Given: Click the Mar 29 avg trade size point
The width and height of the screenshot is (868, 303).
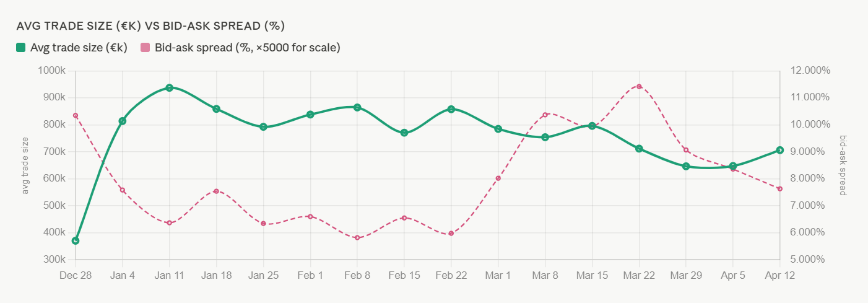Looking at the screenshot, I should pyautogui.click(x=686, y=166).
